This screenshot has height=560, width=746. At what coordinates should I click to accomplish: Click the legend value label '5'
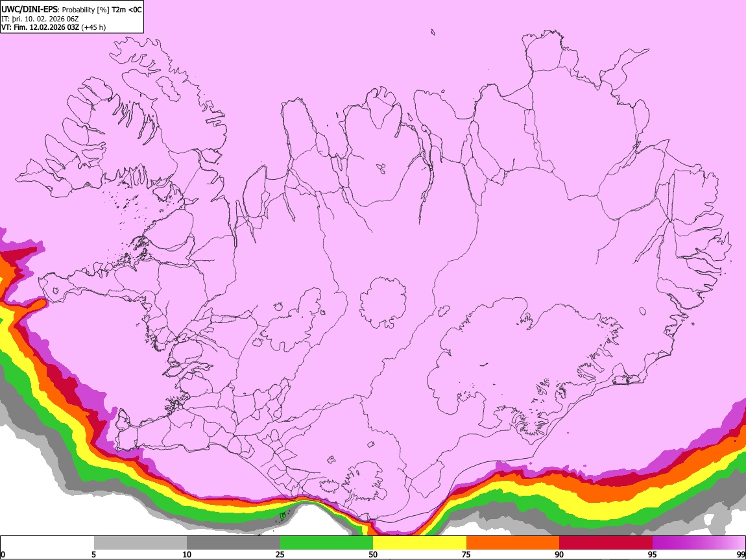pos(93,555)
